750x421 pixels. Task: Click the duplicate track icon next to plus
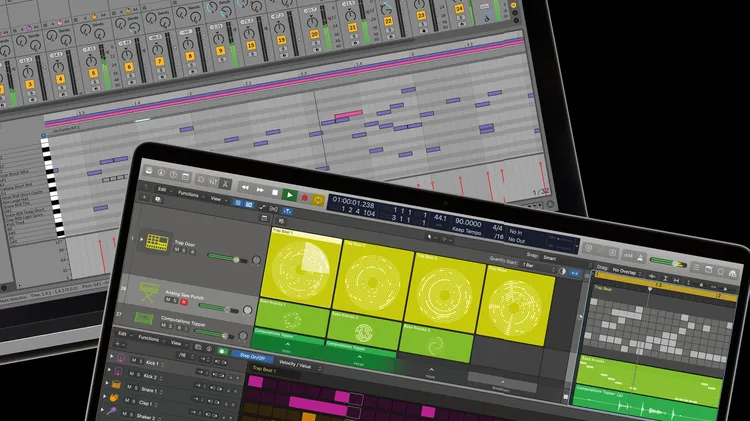coord(158,199)
